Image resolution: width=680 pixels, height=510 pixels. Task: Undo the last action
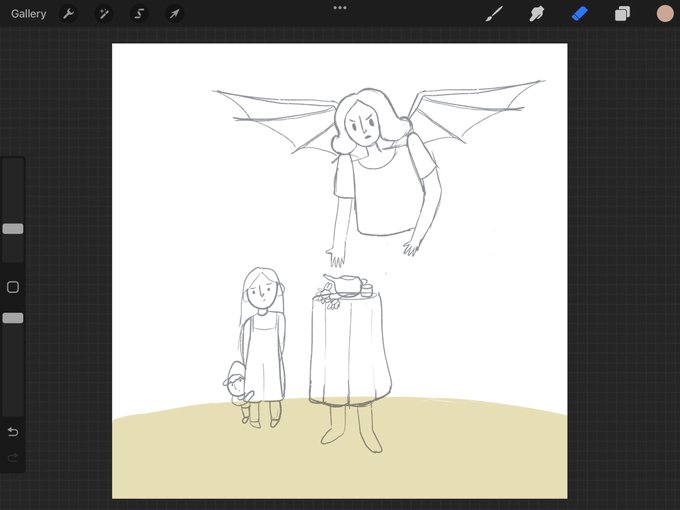[x=13, y=432]
